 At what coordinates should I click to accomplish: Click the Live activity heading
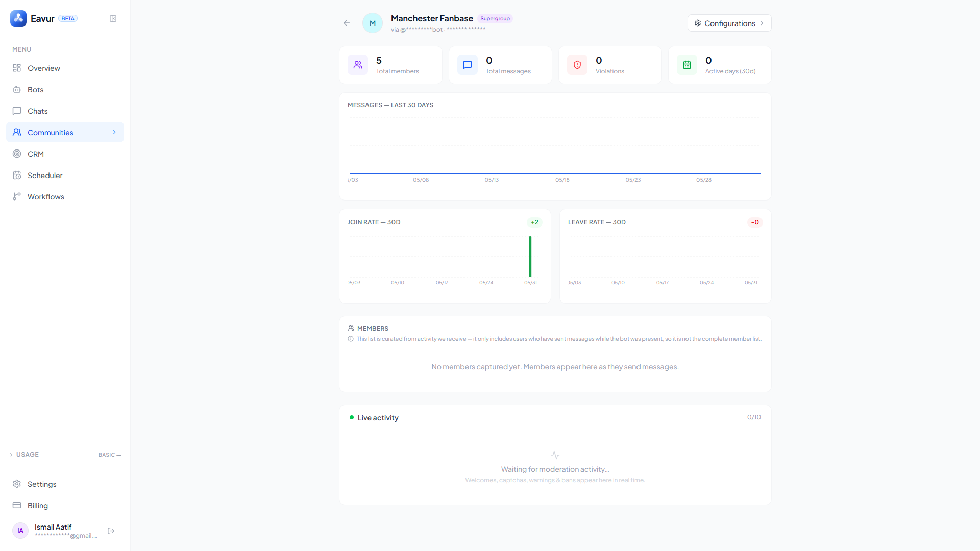coord(378,418)
